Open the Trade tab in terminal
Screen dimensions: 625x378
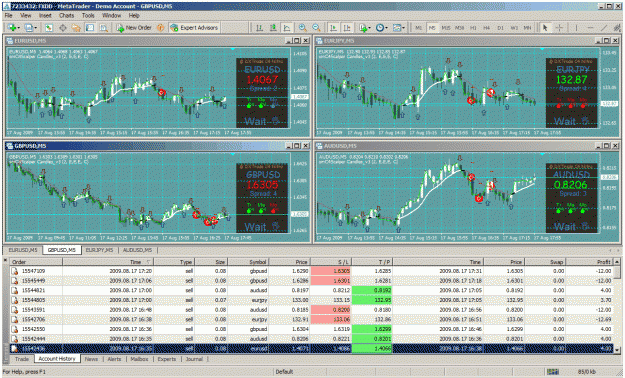(x=22, y=359)
